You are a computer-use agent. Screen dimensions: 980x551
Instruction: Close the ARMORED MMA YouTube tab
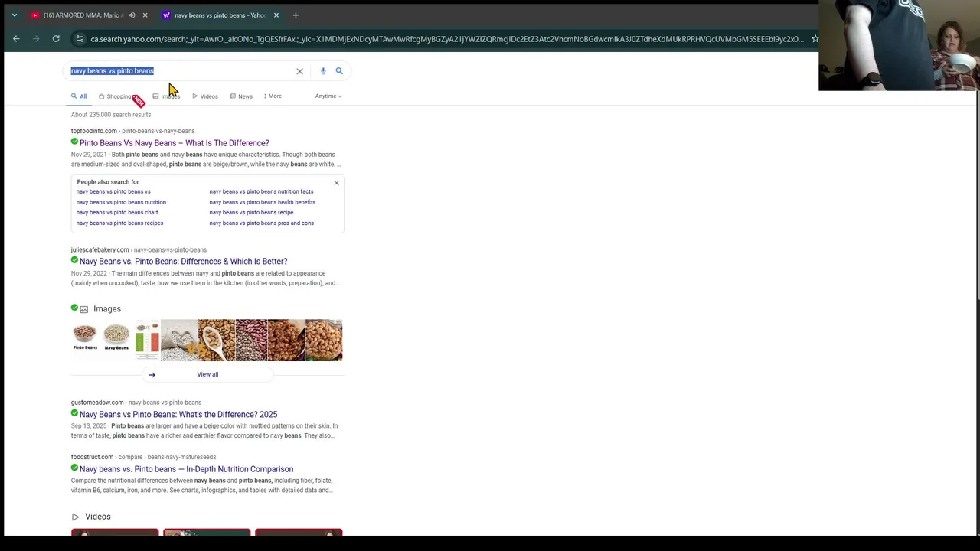145,15
